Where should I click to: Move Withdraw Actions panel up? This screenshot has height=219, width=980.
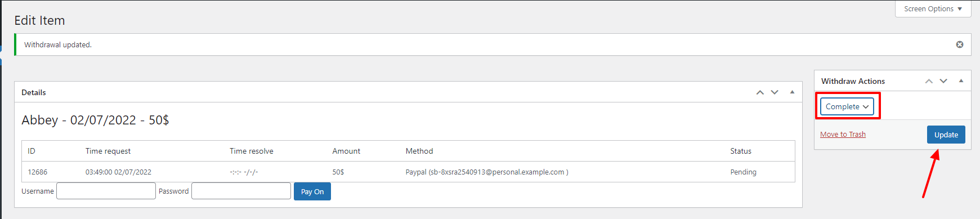point(929,81)
